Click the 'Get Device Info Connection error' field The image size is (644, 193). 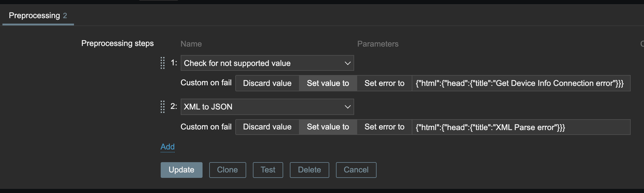[521, 83]
